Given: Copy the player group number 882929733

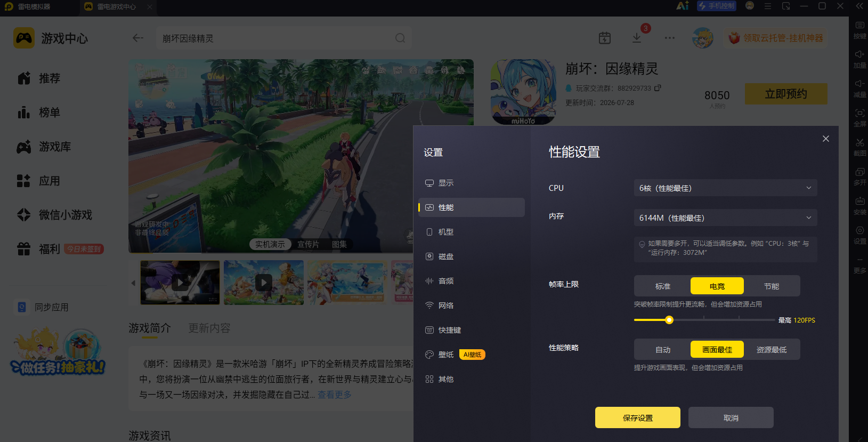Looking at the screenshot, I should coord(658,88).
